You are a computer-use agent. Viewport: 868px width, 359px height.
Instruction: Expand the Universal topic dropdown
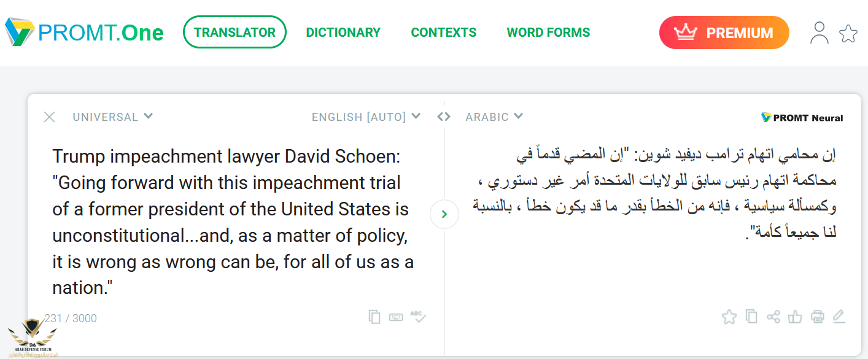112,117
